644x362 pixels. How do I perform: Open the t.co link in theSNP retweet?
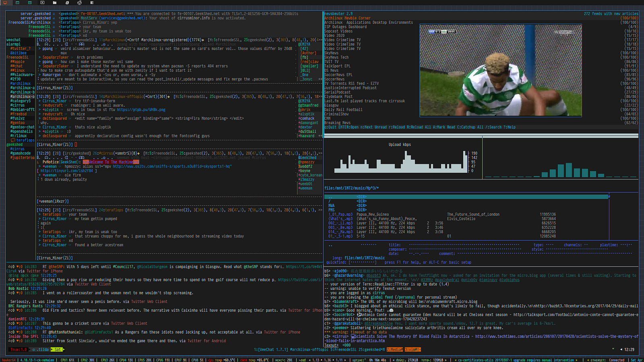pos(304,267)
